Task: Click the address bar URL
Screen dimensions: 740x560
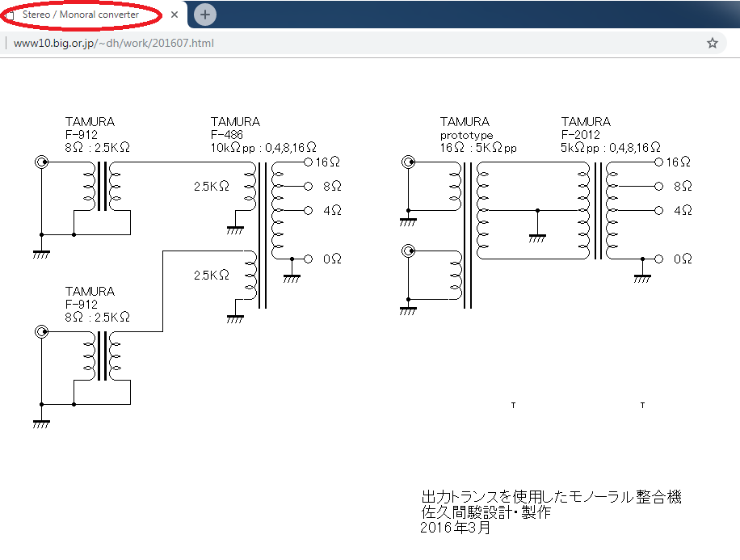Action: 114,44
